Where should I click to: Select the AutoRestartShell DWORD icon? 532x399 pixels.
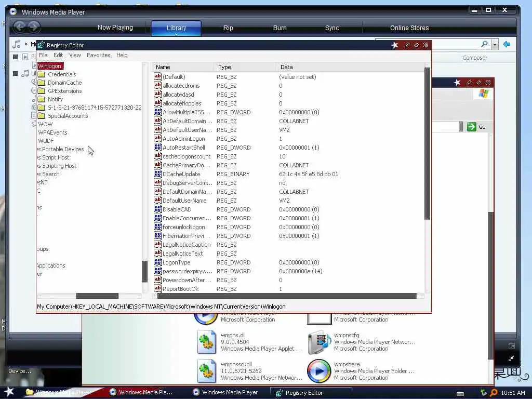(158, 147)
